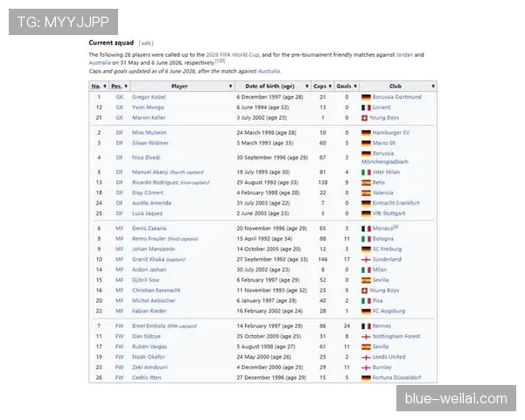
Task: Click the Swiss flag in Christian Fassnacht's row
Action: pyautogui.click(x=365, y=290)
